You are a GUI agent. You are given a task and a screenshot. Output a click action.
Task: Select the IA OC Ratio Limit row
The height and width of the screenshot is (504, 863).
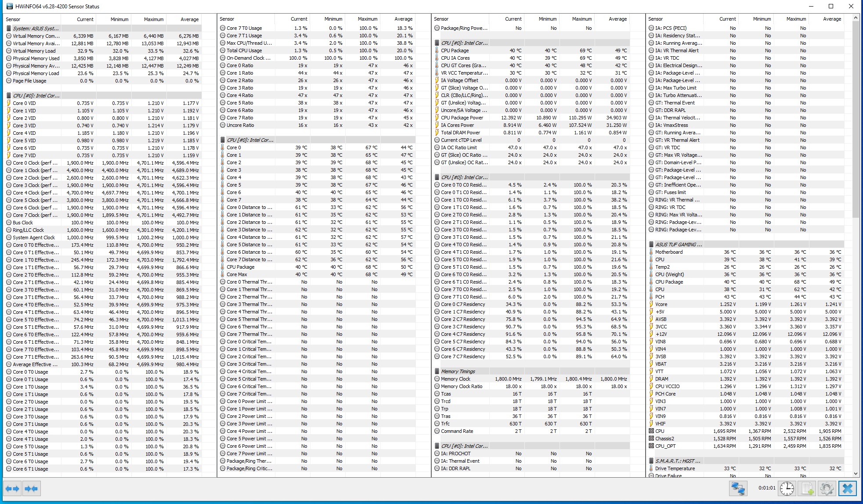[x=531, y=148]
